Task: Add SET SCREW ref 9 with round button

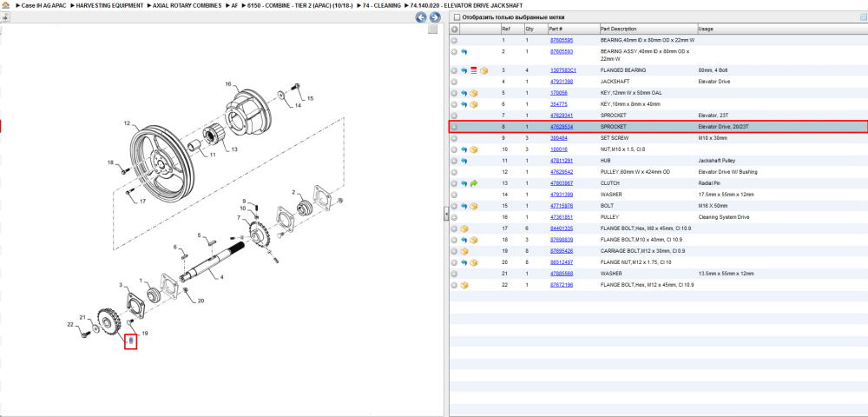Action: [x=455, y=138]
